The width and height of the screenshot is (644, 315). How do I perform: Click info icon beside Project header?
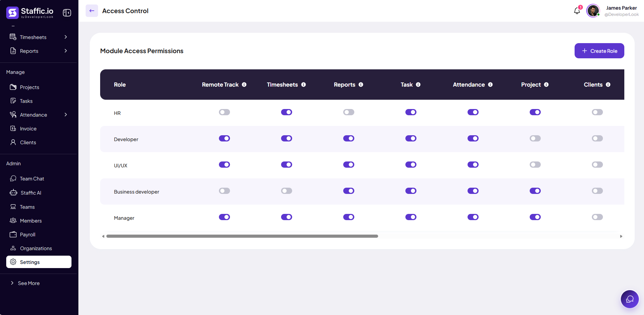(546, 85)
